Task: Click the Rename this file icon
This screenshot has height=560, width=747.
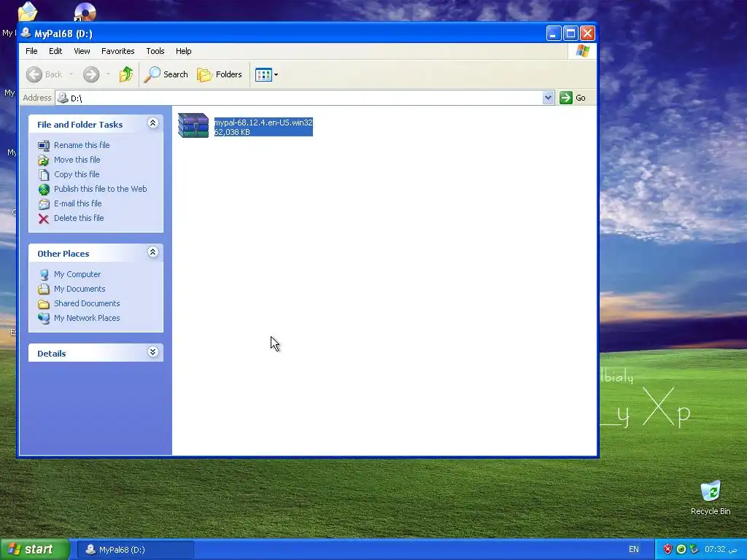Action: [x=44, y=146]
